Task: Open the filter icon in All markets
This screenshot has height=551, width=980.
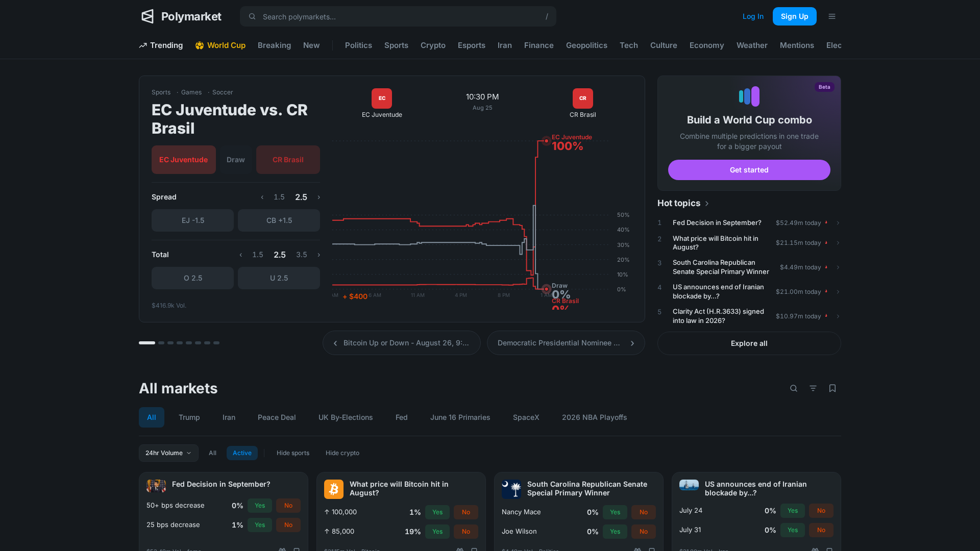Action: (x=813, y=388)
